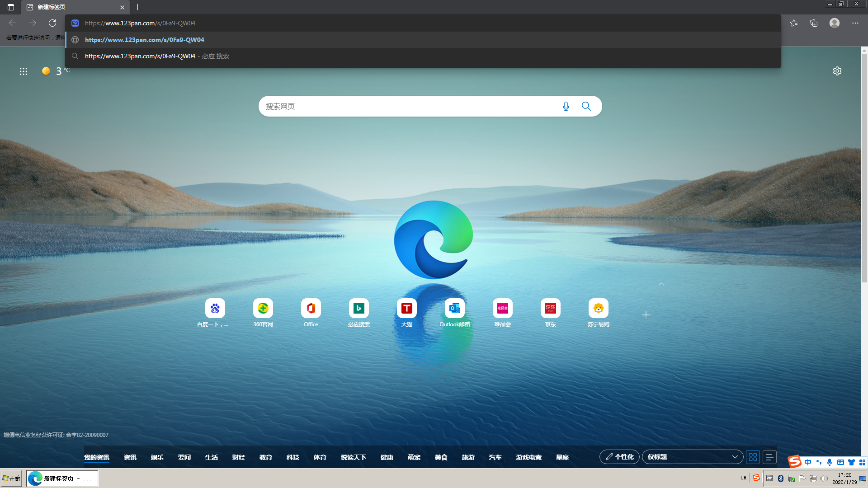Expand the 仅标题 layout dropdown
This screenshot has width=868, height=488.
tap(693, 457)
